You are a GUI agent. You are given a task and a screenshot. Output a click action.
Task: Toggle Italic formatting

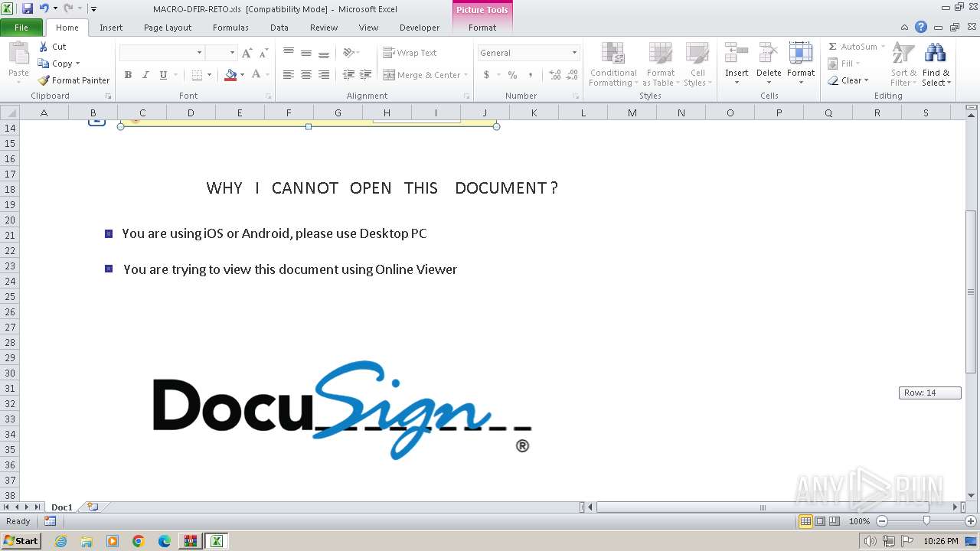point(145,75)
